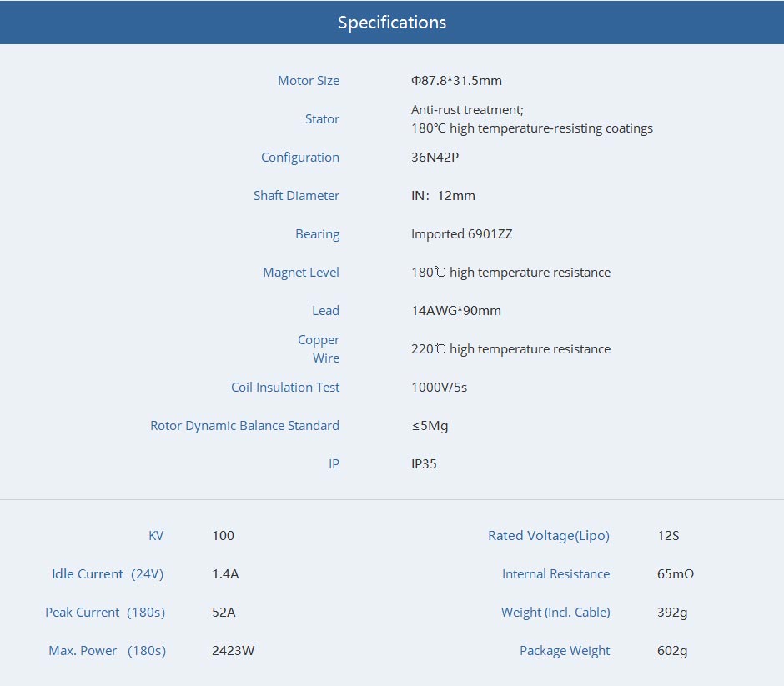Select the IP label
This screenshot has height=686, width=784.
(x=334, y=464)
